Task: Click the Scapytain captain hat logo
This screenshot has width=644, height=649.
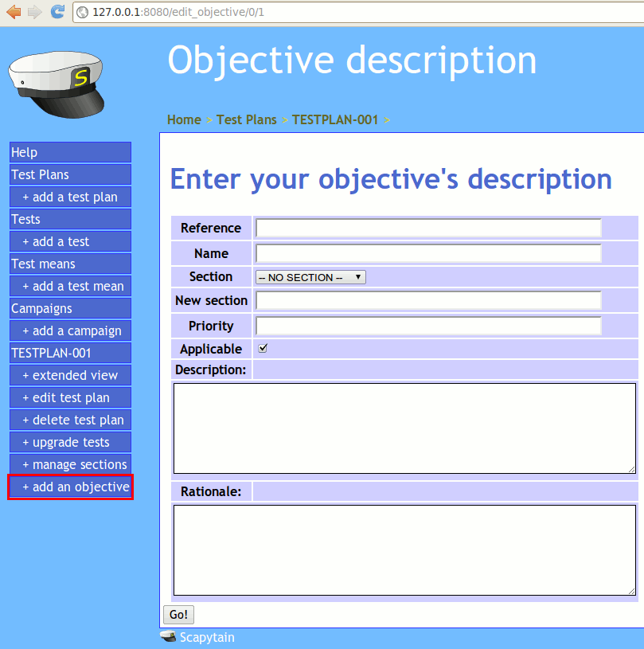Action: coord(57,83)
